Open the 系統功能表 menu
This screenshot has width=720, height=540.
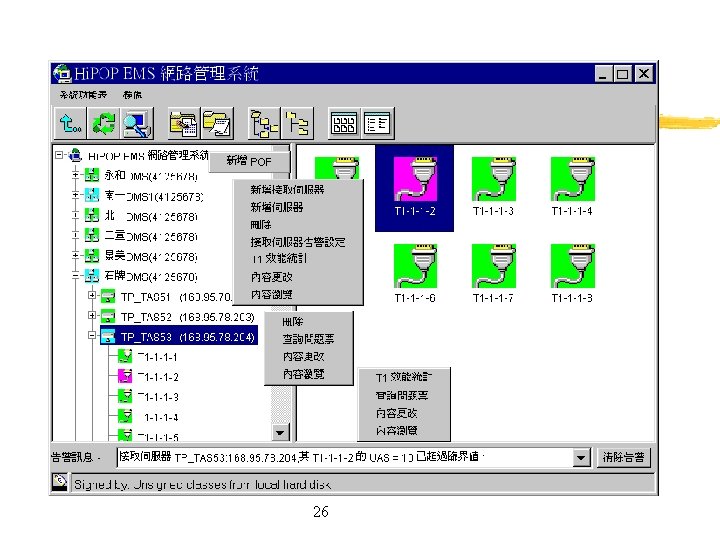83,95
